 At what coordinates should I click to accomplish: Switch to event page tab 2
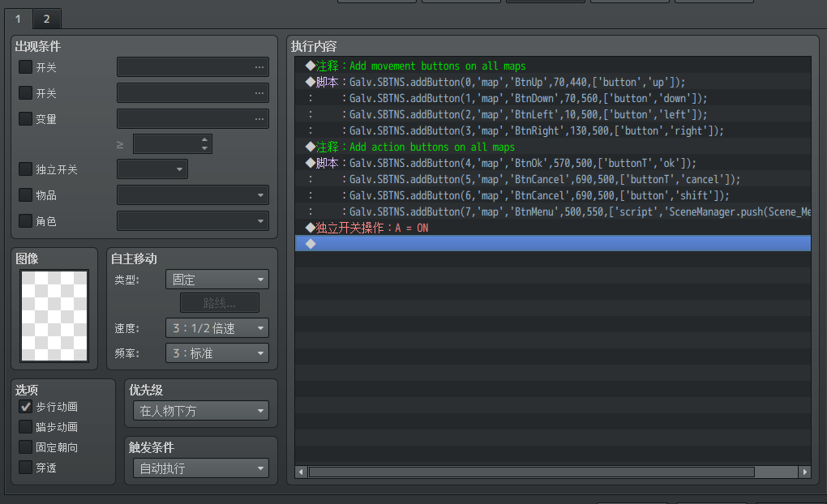pos(46,19)
